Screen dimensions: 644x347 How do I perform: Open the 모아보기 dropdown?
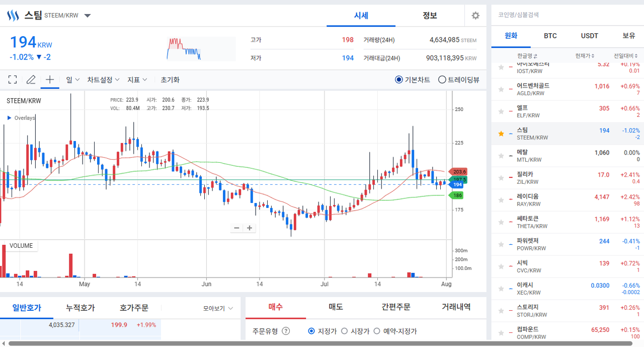[218, 308]
